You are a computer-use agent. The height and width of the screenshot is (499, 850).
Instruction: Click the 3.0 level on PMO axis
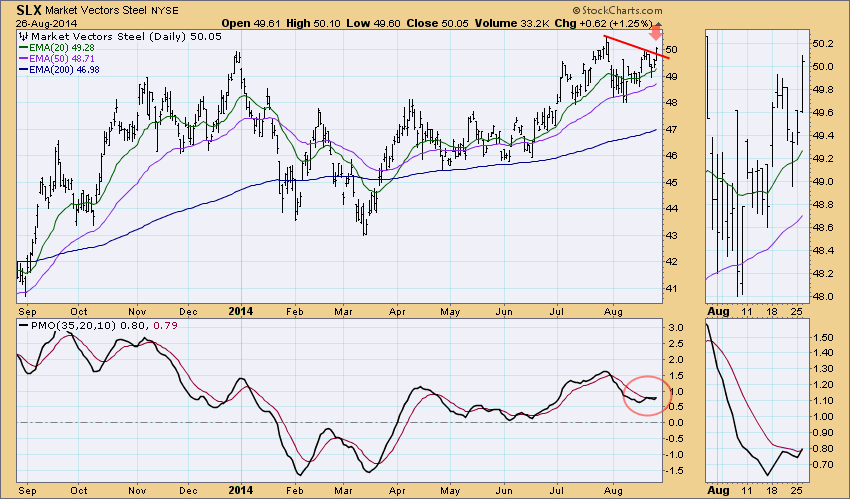(x=674, y=328)
